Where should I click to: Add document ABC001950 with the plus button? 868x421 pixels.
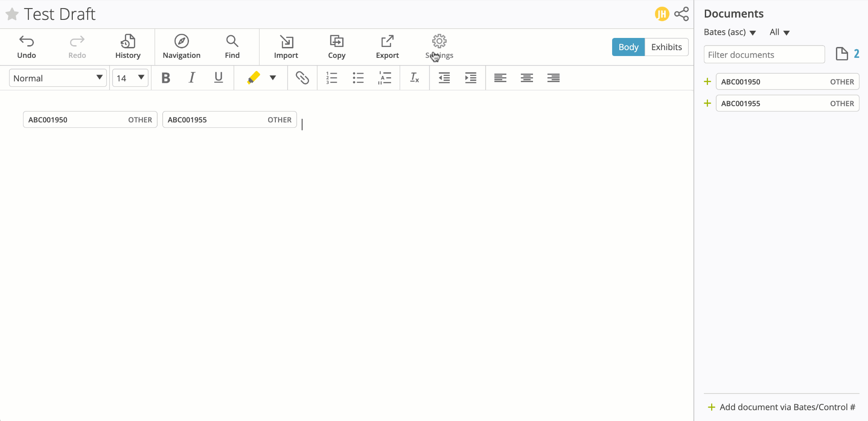coord(708,81)
